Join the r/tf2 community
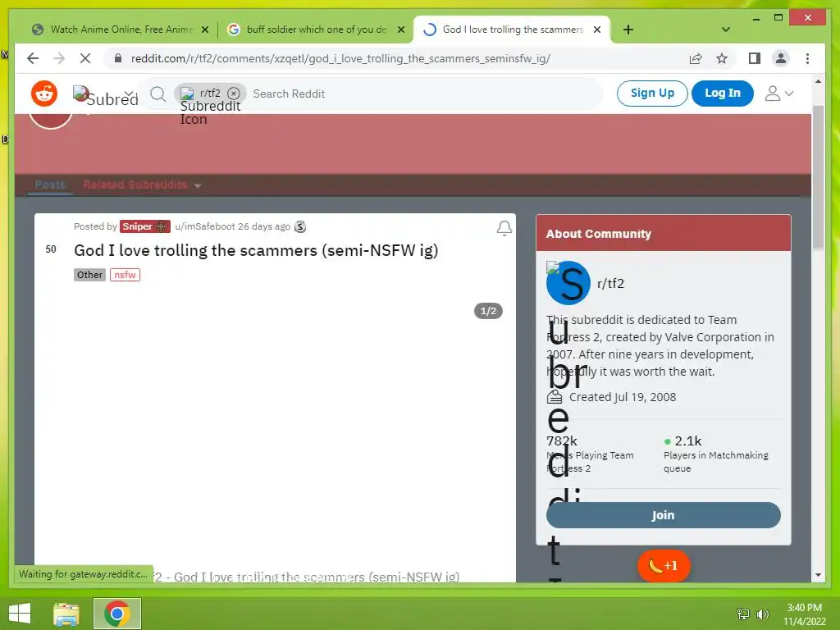 tap(663, 515)
